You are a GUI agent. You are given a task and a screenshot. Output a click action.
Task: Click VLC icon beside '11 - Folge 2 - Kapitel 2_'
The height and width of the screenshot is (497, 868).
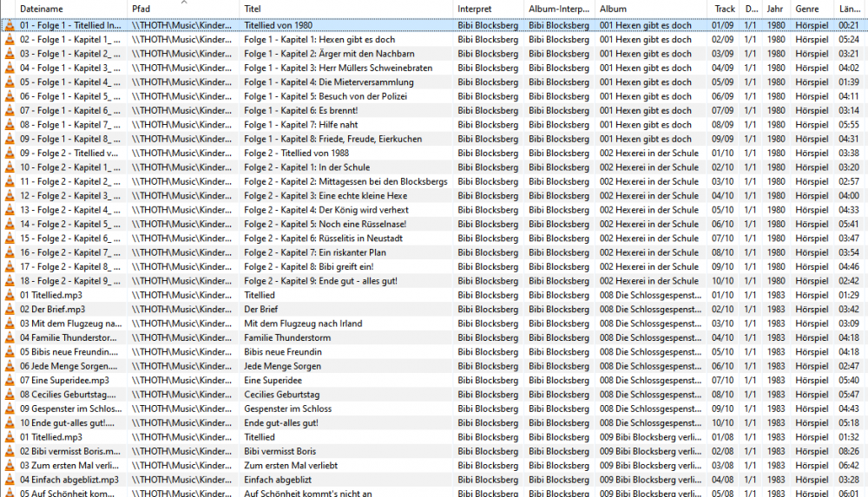click(x=10, y=181)
